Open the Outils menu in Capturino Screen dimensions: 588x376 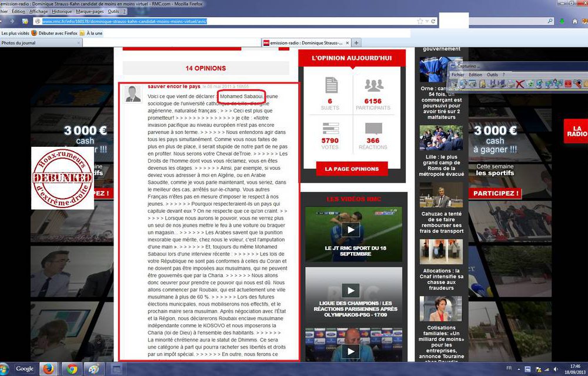tap(492, 75)
